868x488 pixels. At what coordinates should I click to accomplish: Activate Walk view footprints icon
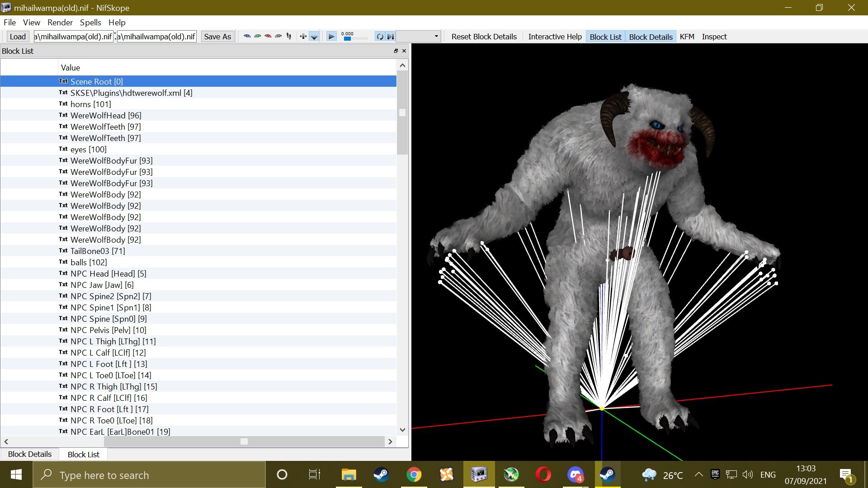pos(289,37)
